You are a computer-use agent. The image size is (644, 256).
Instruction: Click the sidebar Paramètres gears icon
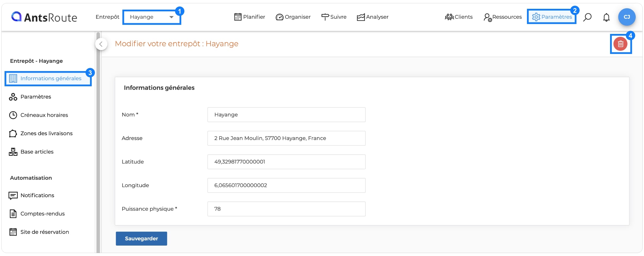[13, 97]
